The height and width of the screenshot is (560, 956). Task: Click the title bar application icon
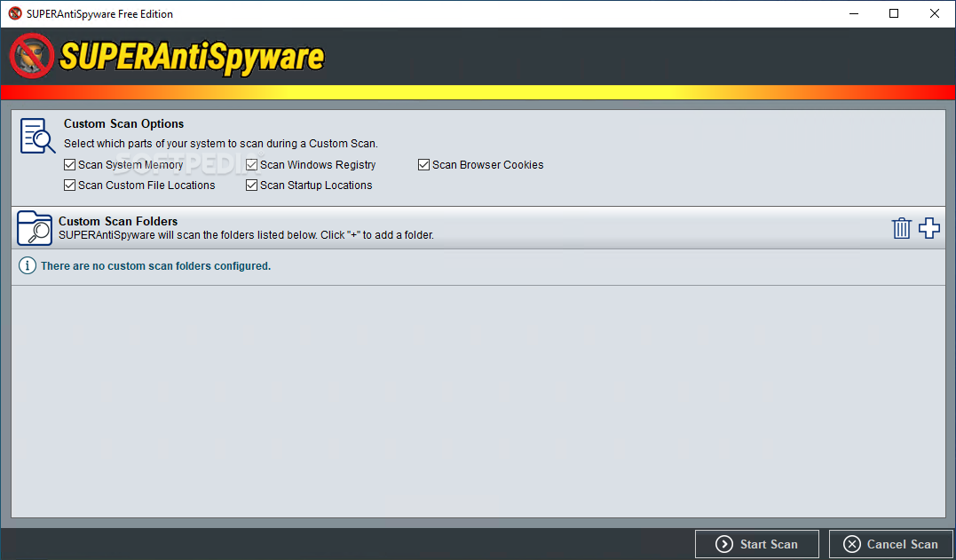click(x=15, y=13)
